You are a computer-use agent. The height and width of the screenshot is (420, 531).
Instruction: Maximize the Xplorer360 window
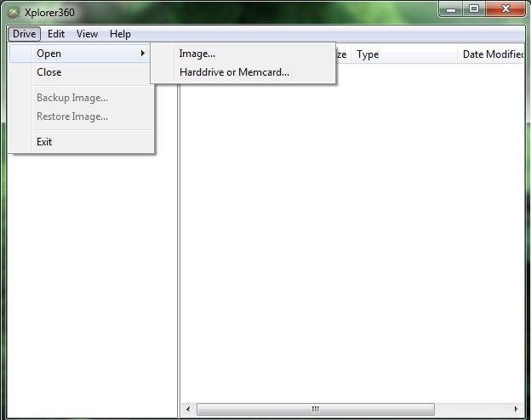pyautogui.click(x=474, y=9)
